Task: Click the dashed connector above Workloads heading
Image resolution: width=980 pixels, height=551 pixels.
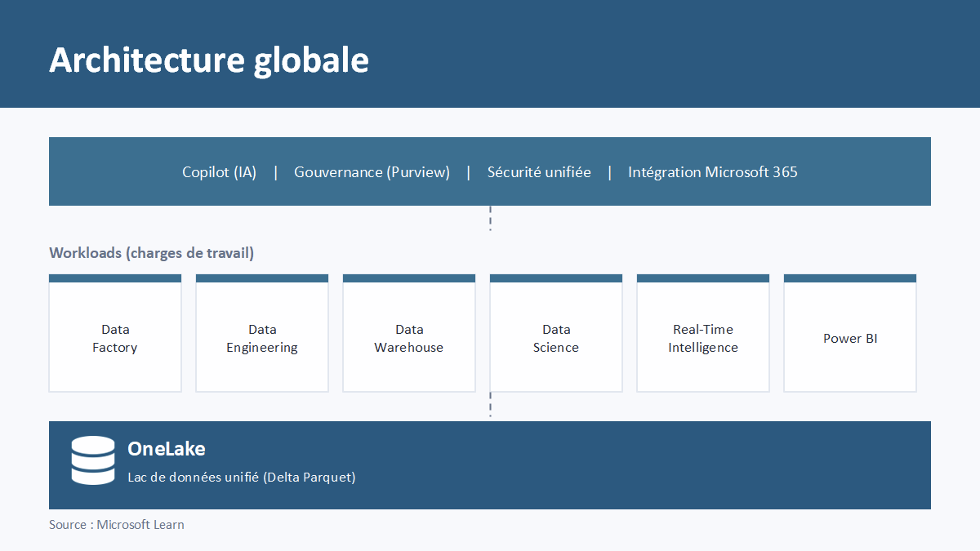Action: pyautogui.click(x=490, y=218)
